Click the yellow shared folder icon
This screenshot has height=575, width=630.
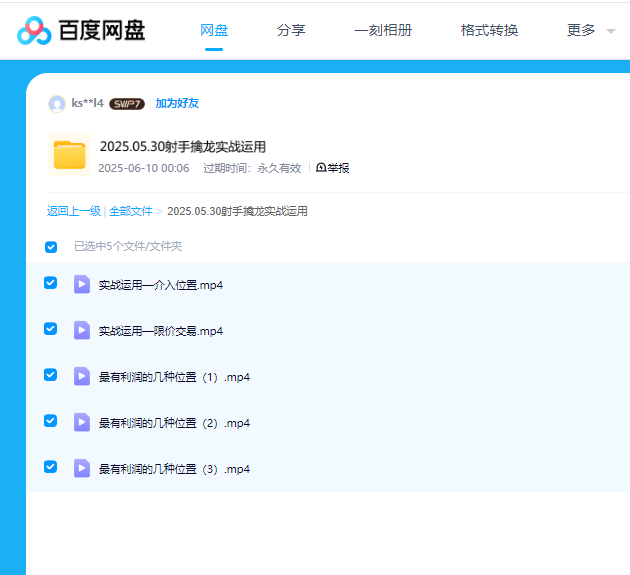(x=70, y=155)
